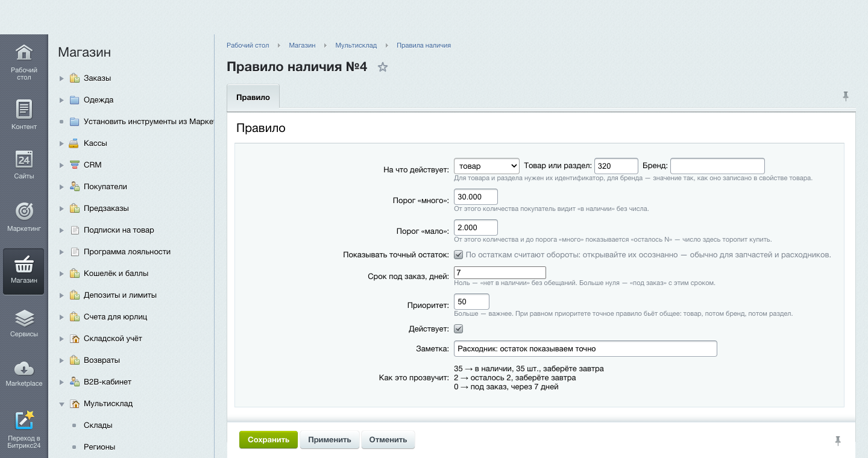The height and width of the screenshot is (458, 868).
Task: Click the Сохранить button
Action: tap(269, 440)
